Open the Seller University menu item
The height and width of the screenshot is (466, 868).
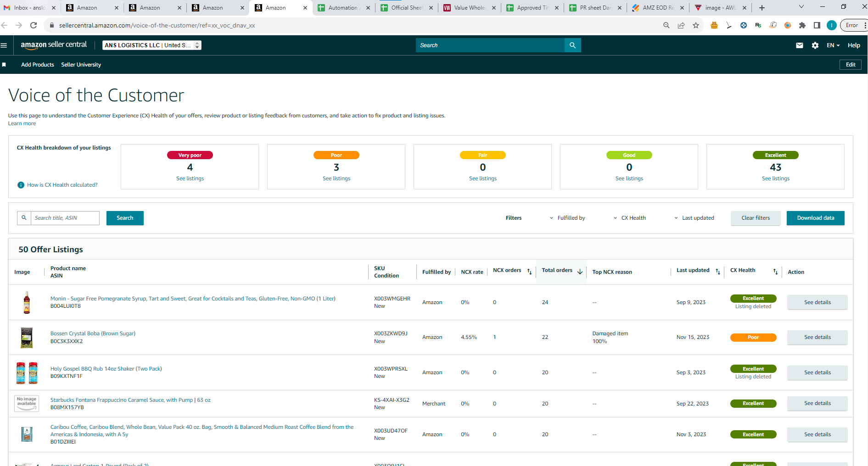[x=81, y=65]
